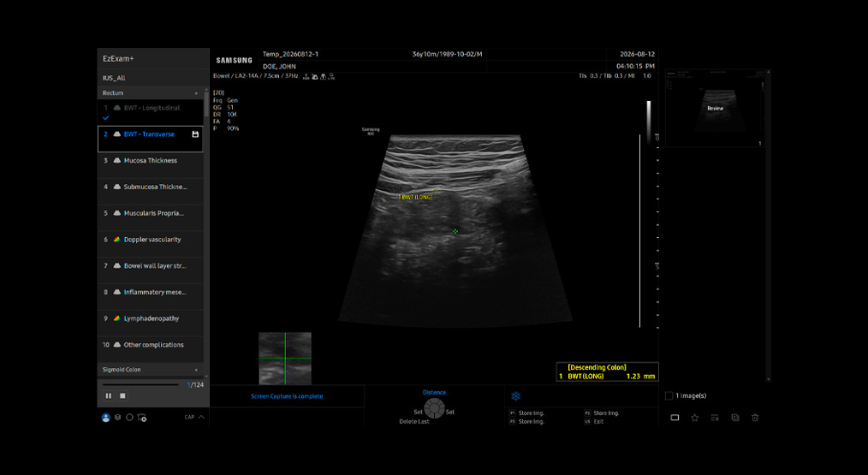This screenshot has width=868, height=475.
Task: Expand the CAP chevron arrow
Action: point(201,417)
